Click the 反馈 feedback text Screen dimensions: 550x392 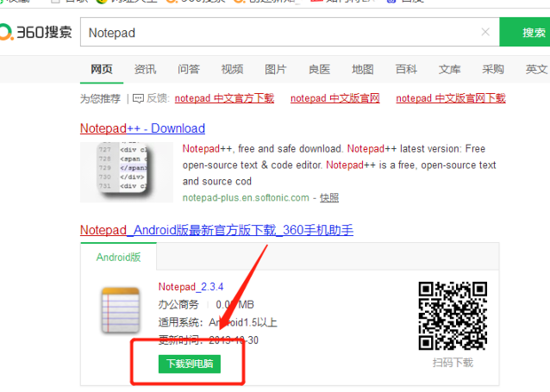pyautogui.click(x=158, y=98)
